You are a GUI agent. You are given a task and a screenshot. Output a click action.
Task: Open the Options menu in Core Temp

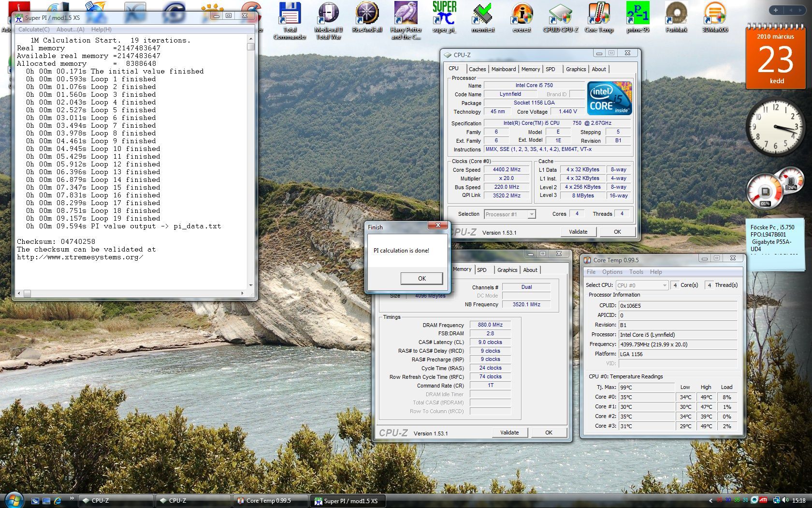[612, 272]
